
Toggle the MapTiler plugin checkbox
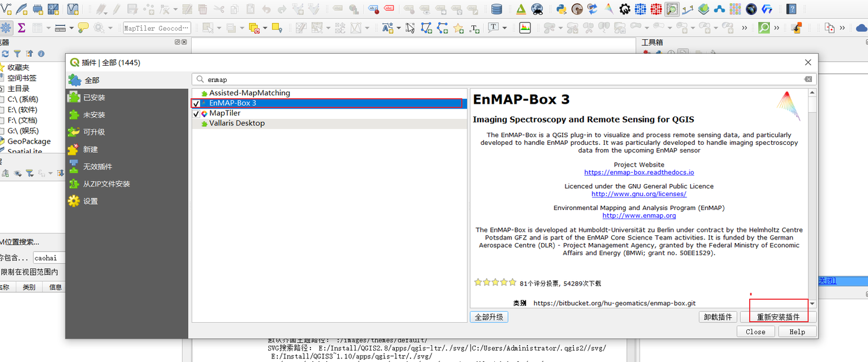point(196,113)
